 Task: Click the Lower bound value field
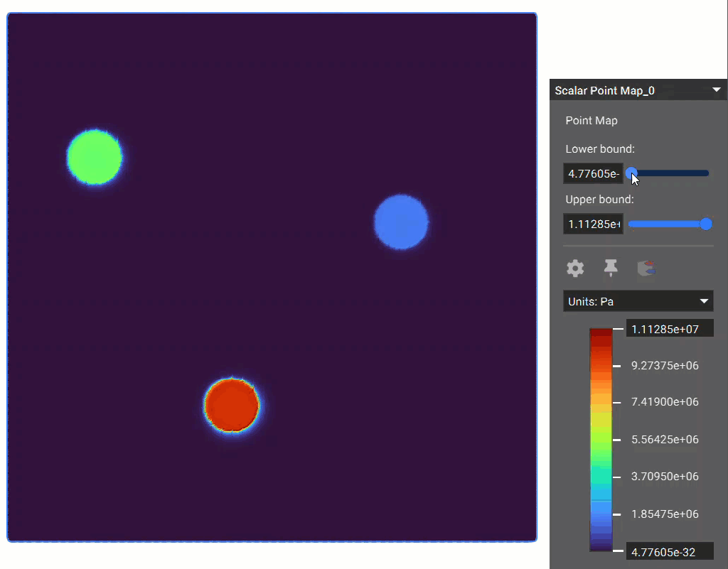(x=593, y=173)
